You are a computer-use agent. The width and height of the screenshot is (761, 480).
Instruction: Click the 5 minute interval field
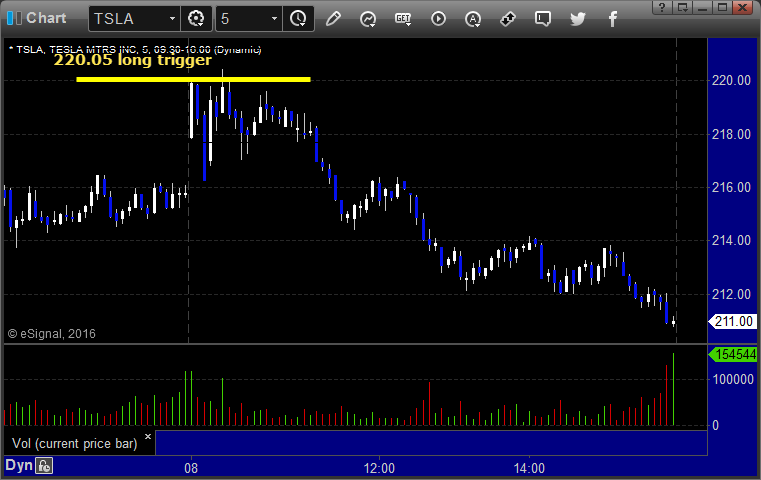tap(244, 18)
